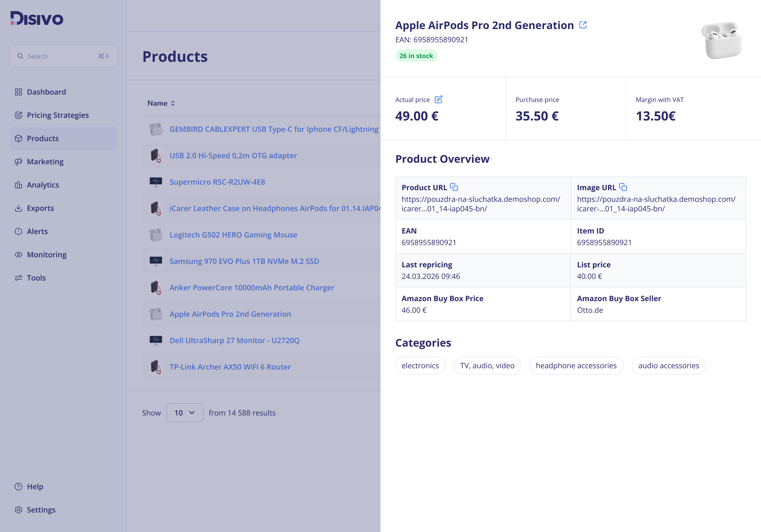
Task: Click the audio accessories category chip
Action: [669, 365]
